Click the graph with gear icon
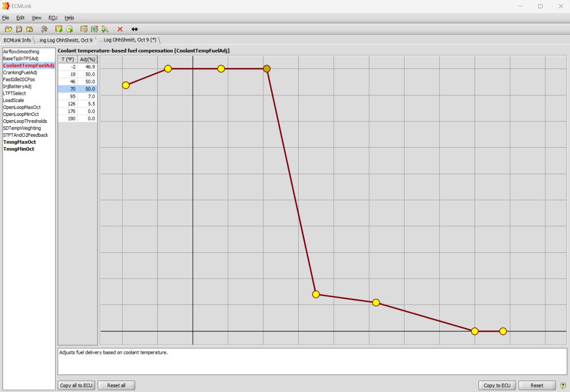This screenshot has width=570, height=392. (84, 29)
